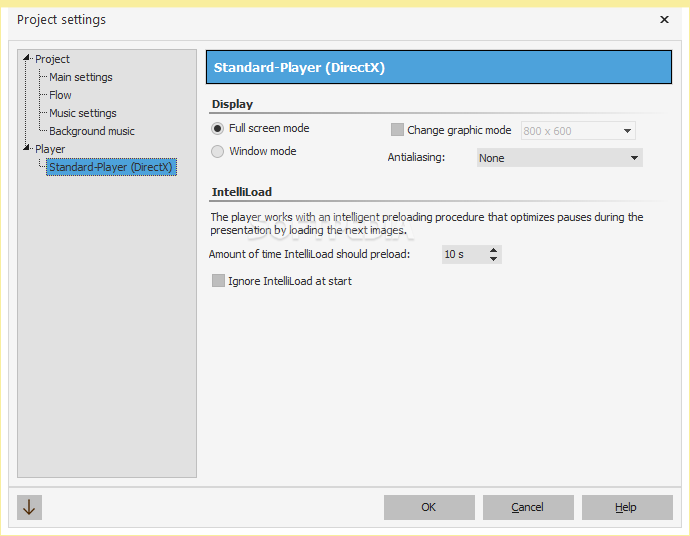
Task: Tick Ignore IntelliLoad at start checkbox
Action: (218, 281)
